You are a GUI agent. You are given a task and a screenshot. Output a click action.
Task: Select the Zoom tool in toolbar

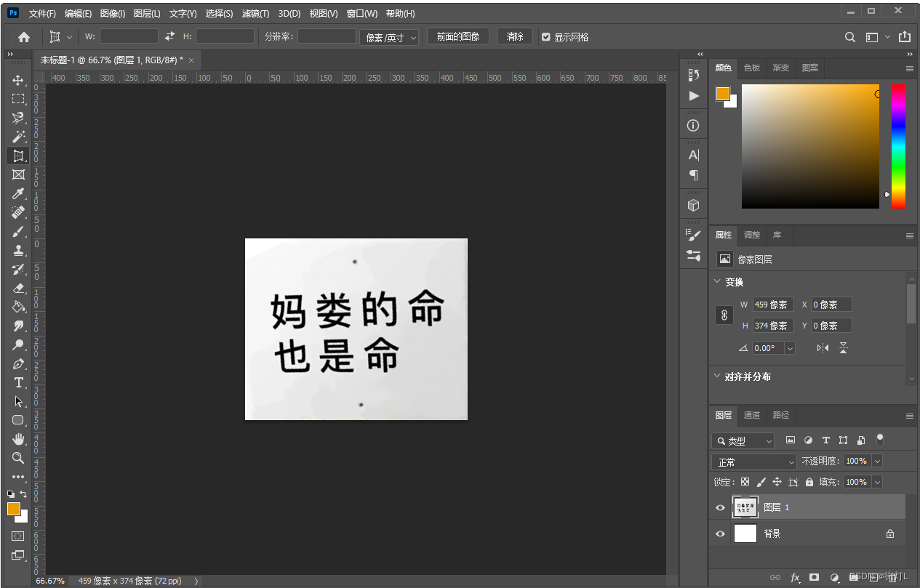click(18, 458)
